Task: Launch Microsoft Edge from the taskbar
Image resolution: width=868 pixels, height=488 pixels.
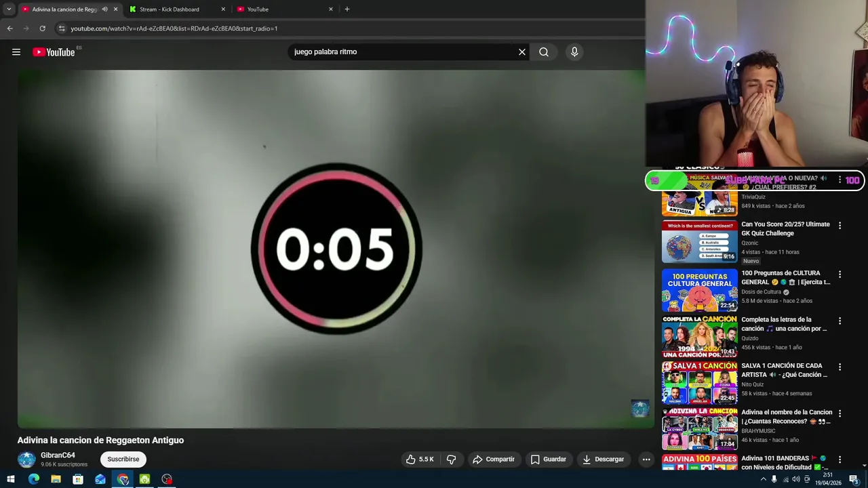Action: 33,479
